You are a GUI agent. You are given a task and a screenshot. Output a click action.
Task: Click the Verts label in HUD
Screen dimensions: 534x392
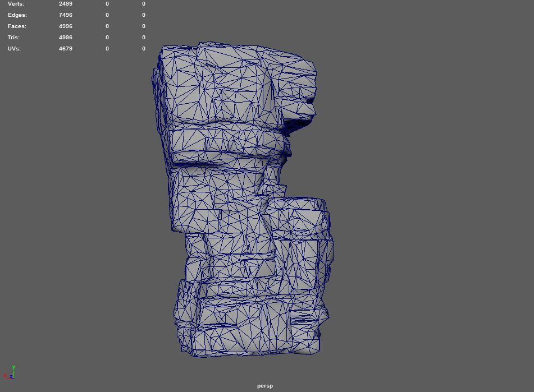[16, 4]
